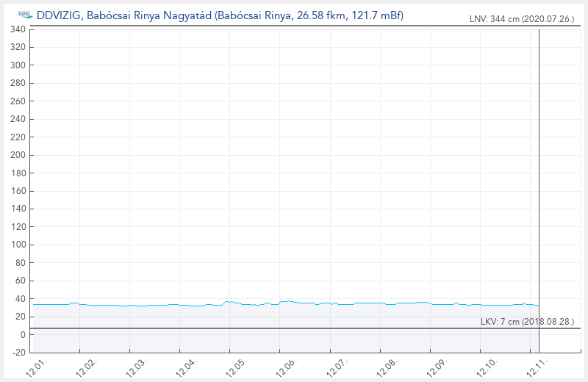Click the 200 value on y-axis
The image size is (588, 382).
(x=18, y=155)
